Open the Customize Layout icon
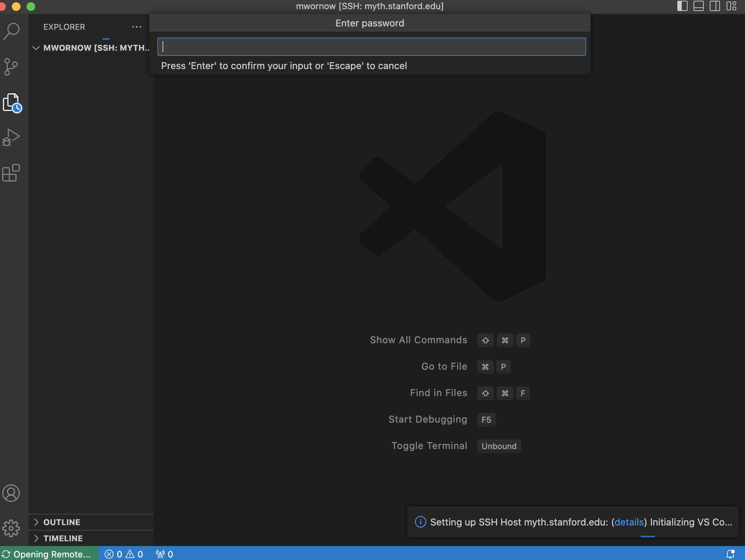The image size is (745, 560). coord(731,6)
